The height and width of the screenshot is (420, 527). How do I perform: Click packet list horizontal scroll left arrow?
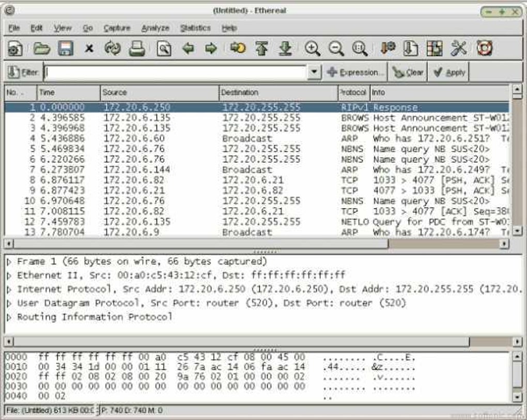[x=9, y=244]
